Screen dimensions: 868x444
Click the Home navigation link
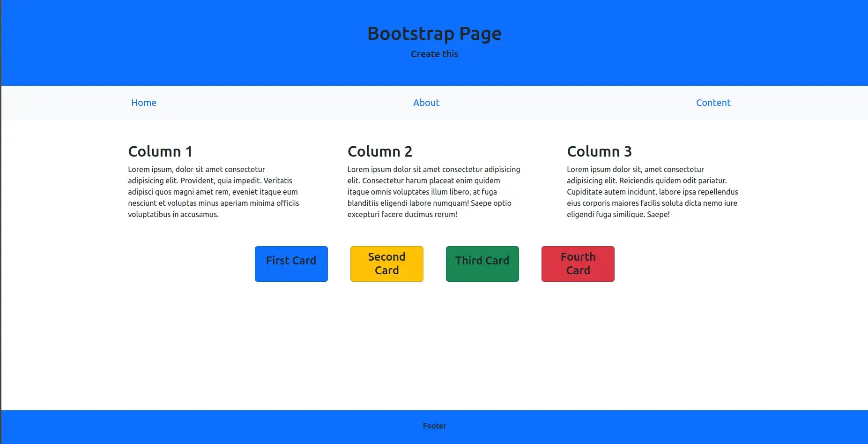coord(143,103)
